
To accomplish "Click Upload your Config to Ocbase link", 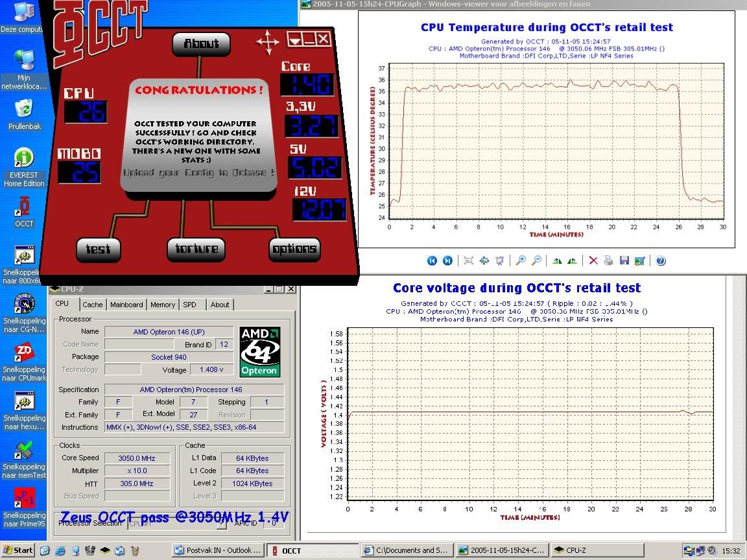I will [198, 172].
